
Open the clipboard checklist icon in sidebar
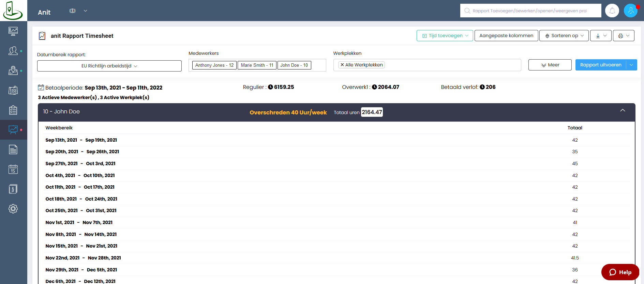[x=13, y=110]
